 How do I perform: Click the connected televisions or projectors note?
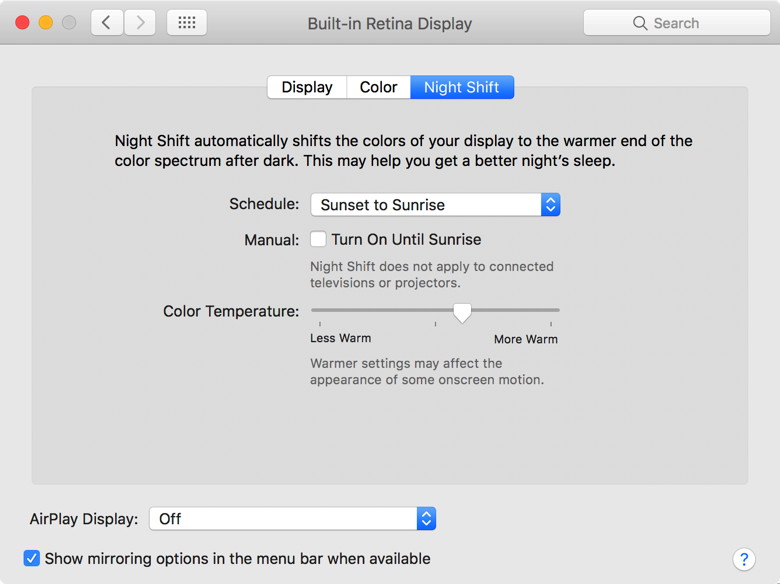[432, 275]
